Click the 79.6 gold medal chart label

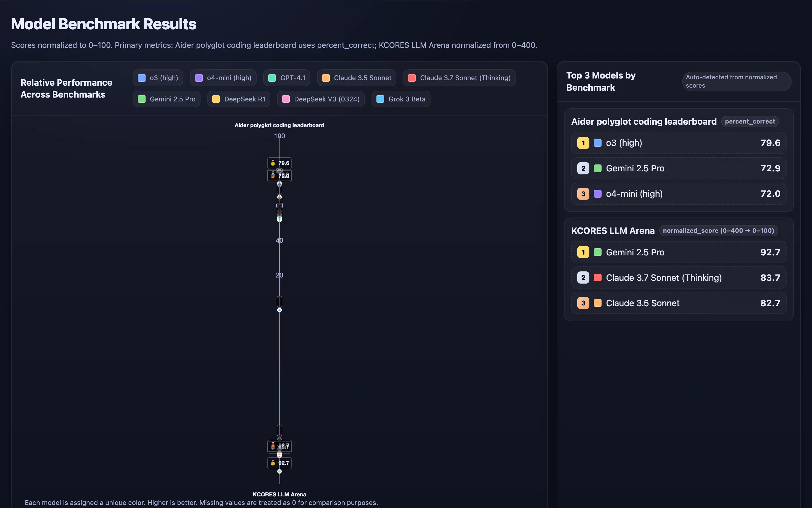[x=279, y=163]
